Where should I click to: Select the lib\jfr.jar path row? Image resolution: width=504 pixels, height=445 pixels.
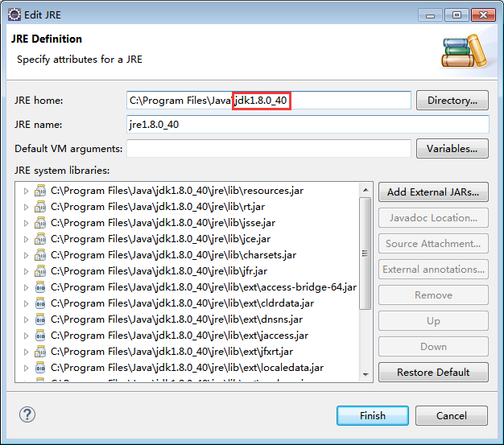pyautogui.click(x=159, y=271)
